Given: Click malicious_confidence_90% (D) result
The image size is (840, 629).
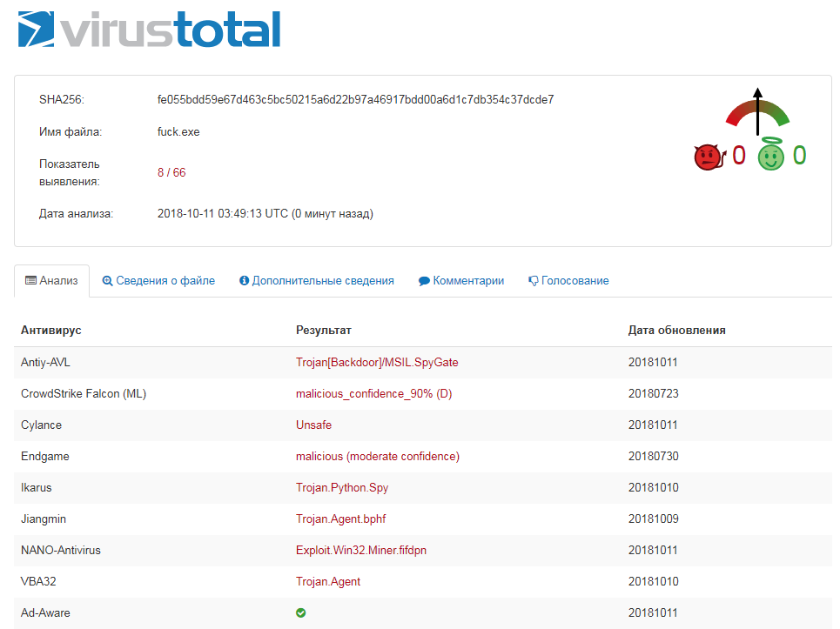Looking at the screenshot, I should pyautogui.click(x=374, y=393).
